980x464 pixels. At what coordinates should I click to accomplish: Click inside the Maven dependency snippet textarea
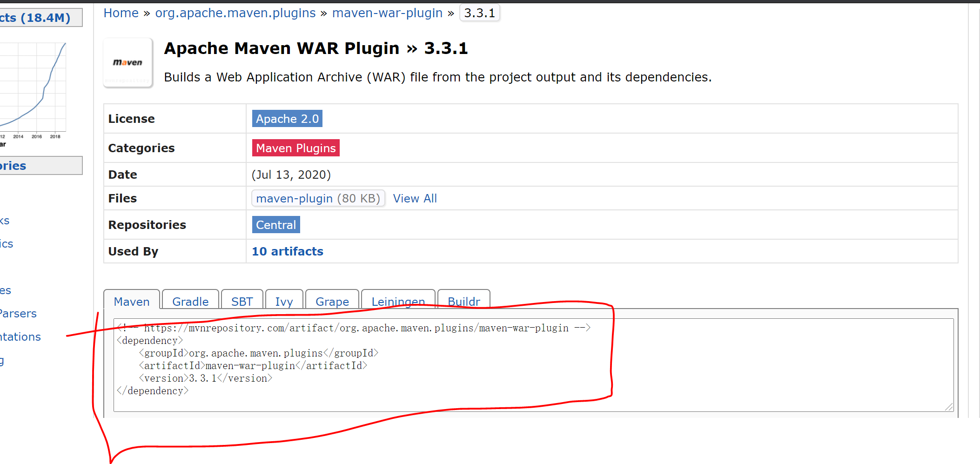pyautogui.click(x=533, y=365)
